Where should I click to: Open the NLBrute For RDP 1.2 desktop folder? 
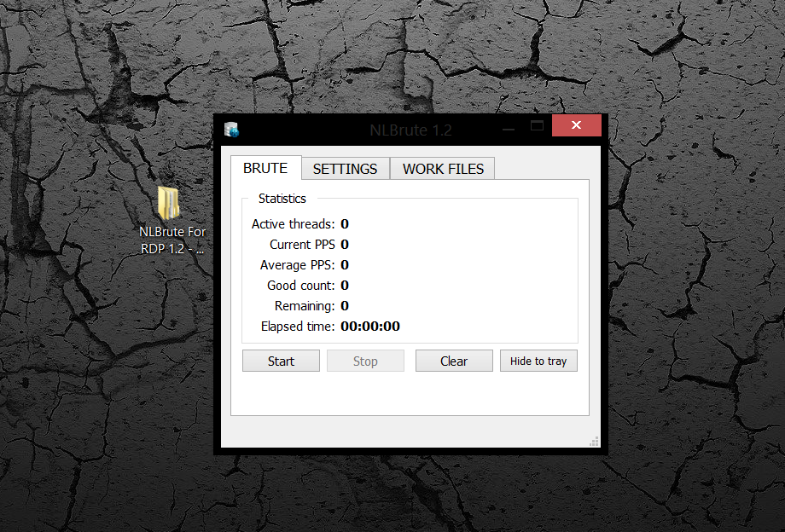(x=172, y=221)
